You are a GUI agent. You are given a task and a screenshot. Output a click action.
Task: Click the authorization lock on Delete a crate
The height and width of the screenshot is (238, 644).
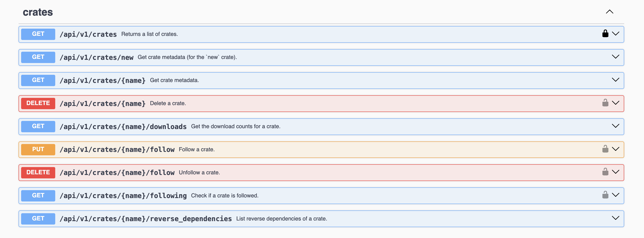[605, 103]
